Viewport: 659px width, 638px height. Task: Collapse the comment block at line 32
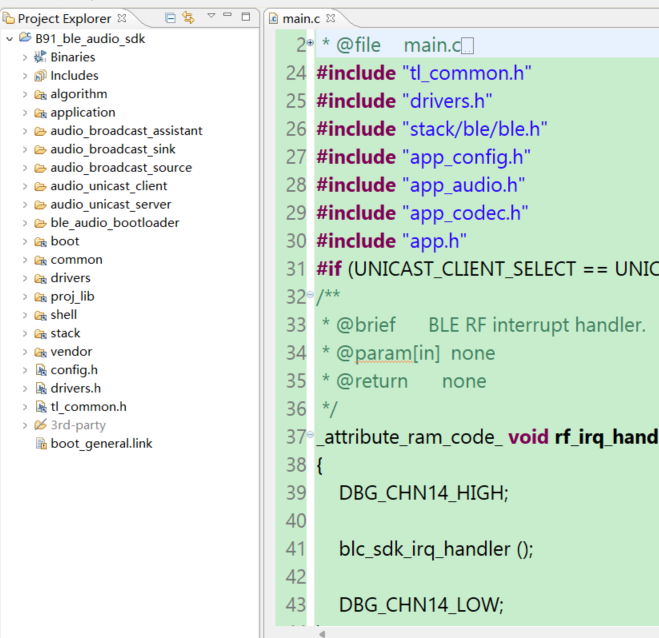click(x=310, y=297)
